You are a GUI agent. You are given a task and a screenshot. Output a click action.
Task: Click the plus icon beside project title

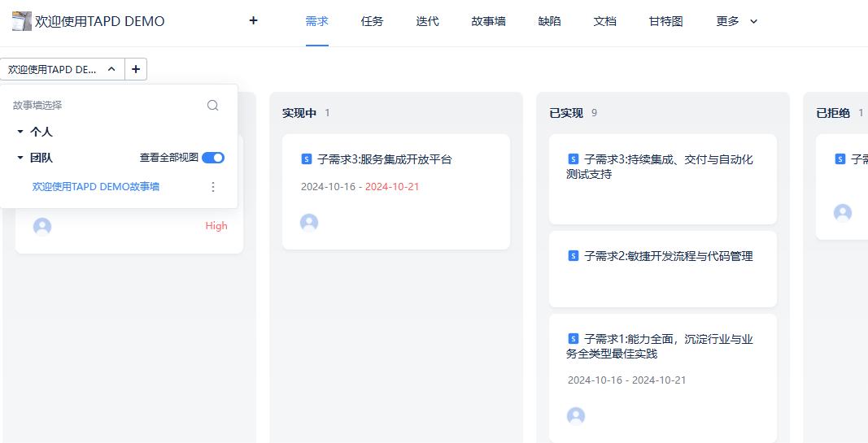coord(254,21)
